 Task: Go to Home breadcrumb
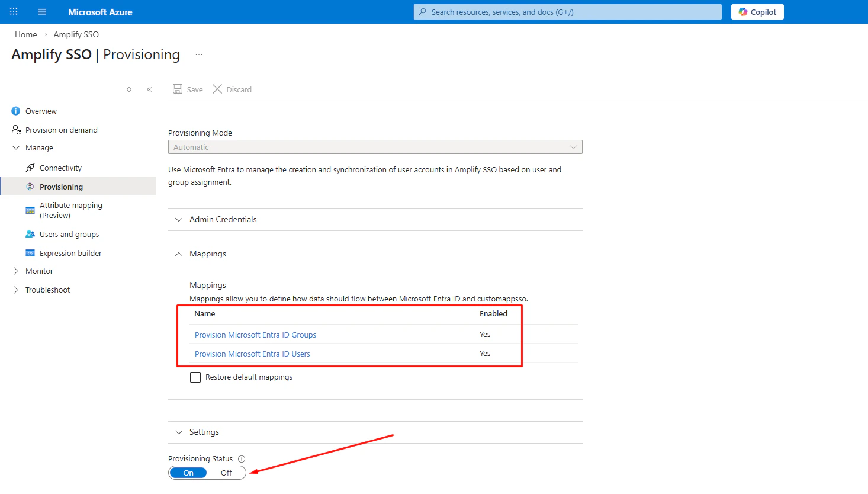pos(26,34)
